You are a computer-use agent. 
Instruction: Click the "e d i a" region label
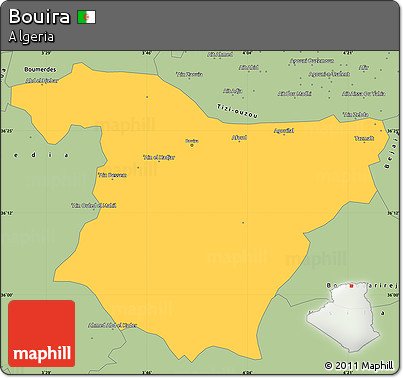point(41,155)
